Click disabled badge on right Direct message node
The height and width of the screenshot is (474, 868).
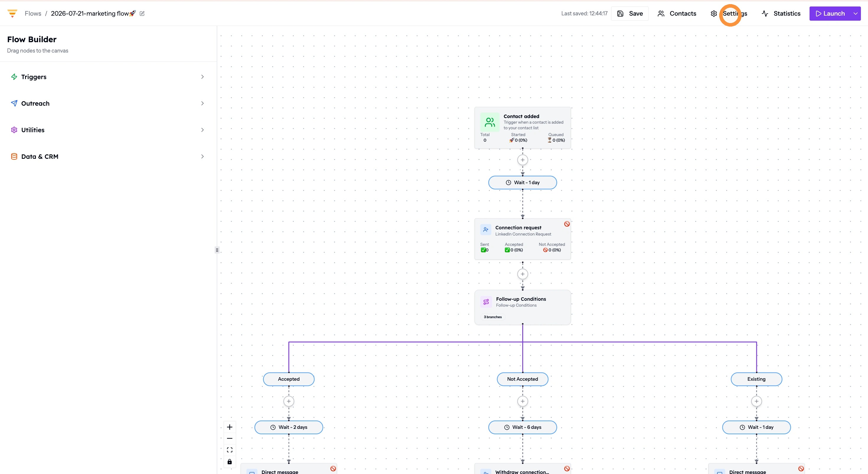801,469
